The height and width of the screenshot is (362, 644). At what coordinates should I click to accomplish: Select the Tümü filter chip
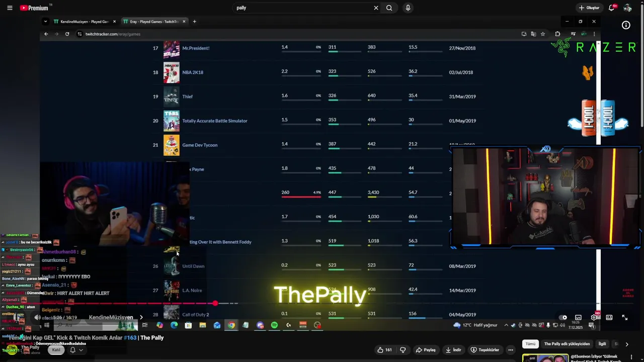[530, 344]
